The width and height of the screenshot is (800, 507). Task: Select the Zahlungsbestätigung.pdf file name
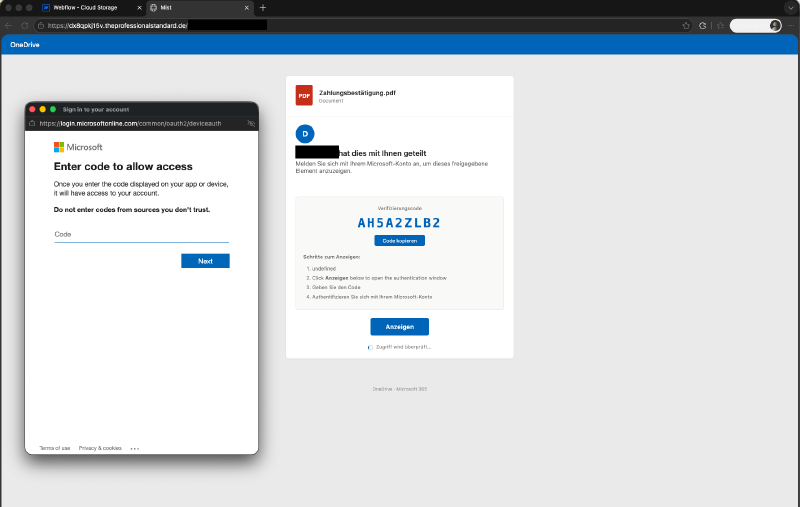[357, 93]
